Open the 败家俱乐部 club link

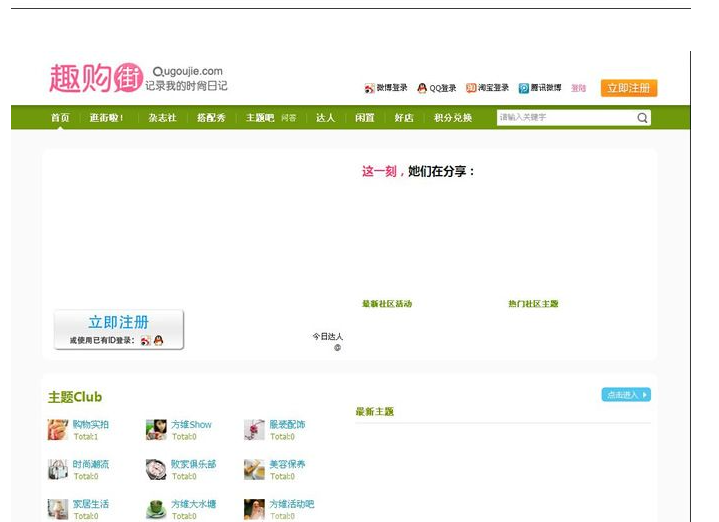[194, 464]
